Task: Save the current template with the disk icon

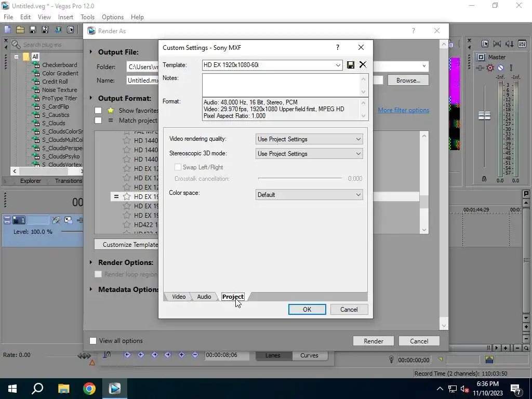Action: coord(351,65)
